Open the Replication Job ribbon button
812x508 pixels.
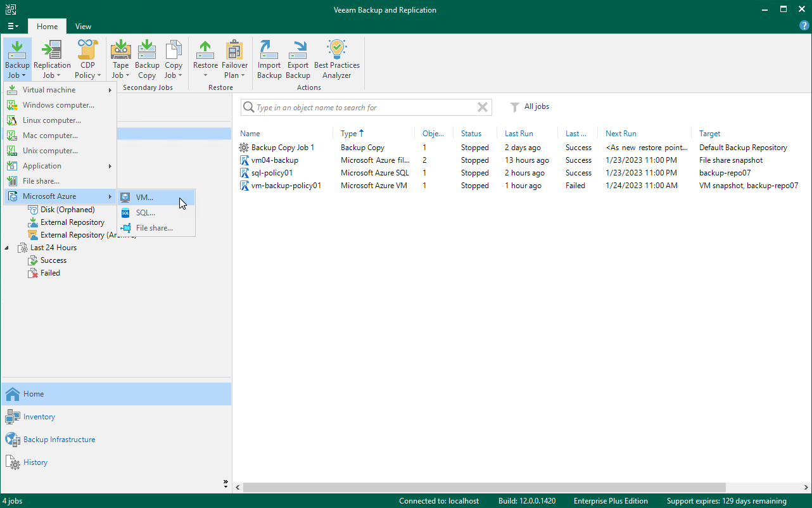52,60
